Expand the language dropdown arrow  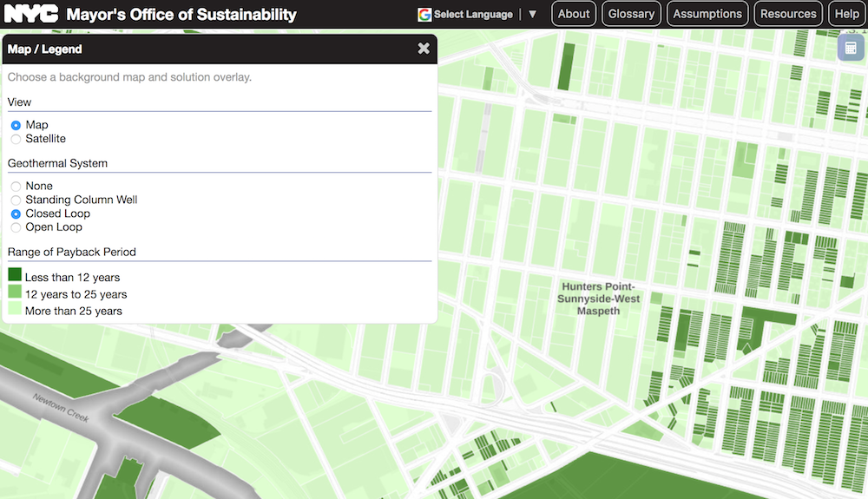tap(532, 15)
